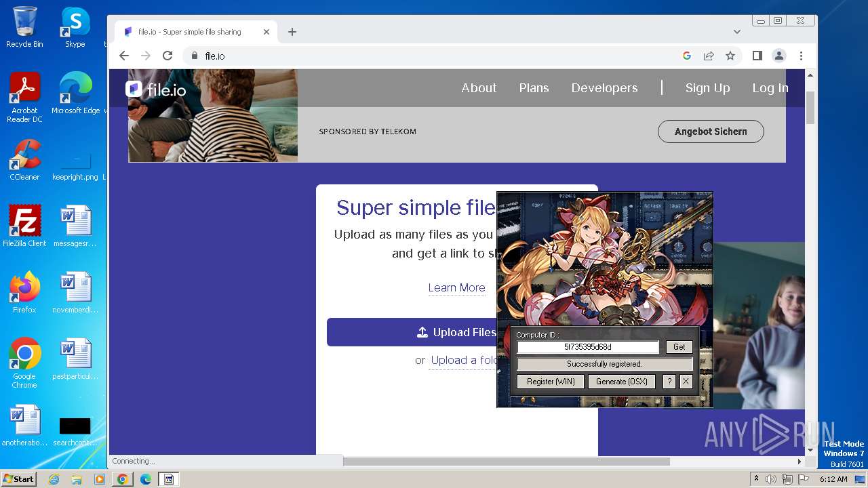Close the file.io tab
The height and width of the screenshot is (488, 868).
tap(267, 32)
